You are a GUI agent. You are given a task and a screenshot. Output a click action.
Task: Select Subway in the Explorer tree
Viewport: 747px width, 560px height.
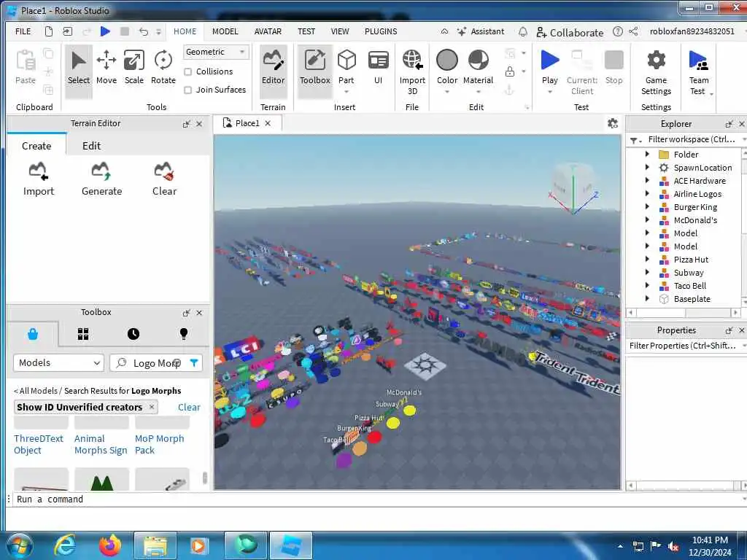point(689,273)
